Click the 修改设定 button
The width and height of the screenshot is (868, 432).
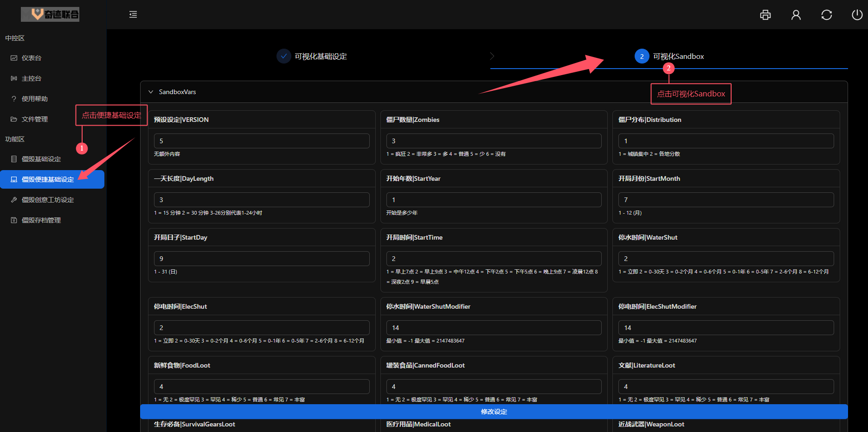(494, 412)
